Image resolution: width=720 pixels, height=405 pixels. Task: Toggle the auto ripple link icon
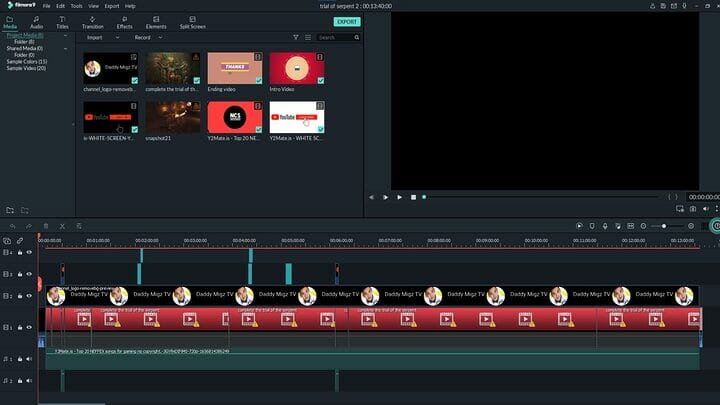coord(20,241)
